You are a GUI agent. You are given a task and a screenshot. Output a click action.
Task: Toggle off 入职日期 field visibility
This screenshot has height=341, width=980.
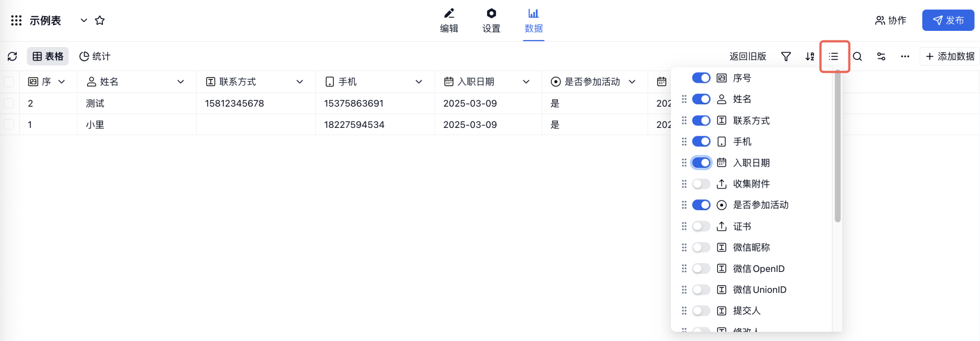(x=701, y=163)
